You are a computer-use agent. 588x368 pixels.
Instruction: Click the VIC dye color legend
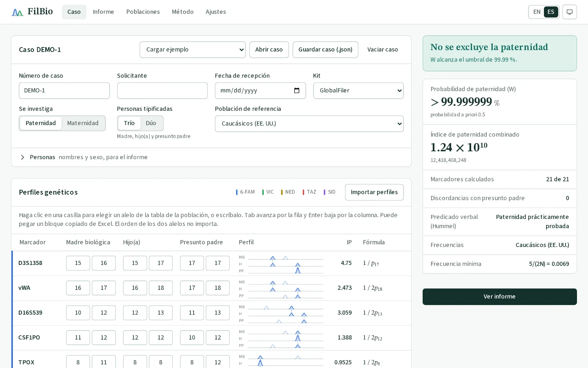[x=268, y=192]
